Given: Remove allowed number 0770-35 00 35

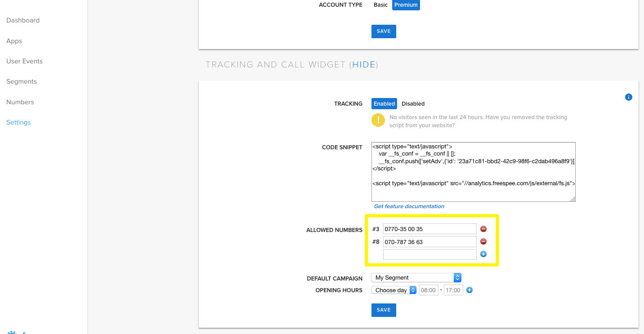Looking at the screenshot, I should (x=483, y=229).
